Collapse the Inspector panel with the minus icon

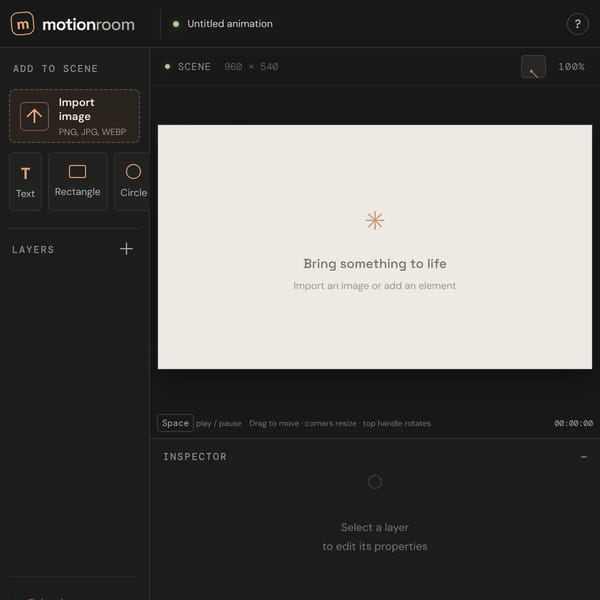(584, 457)
